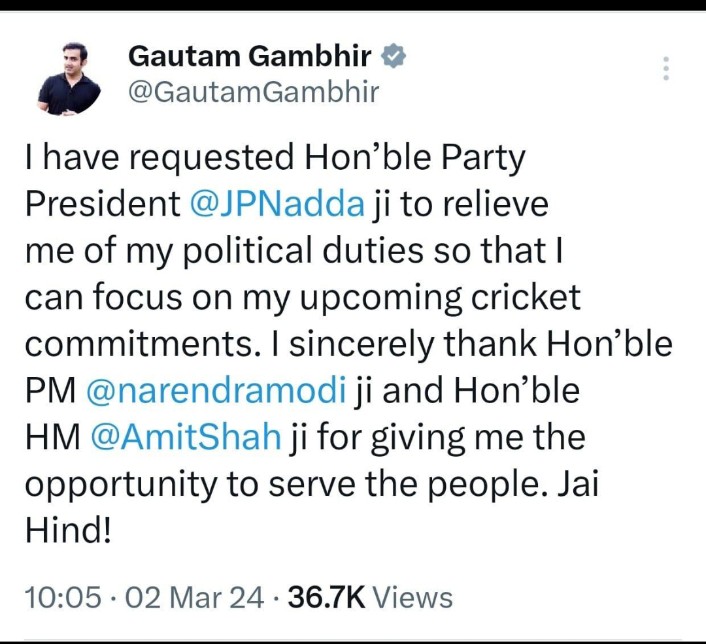Viewport: 706px width, 644px height.
Task: Click "HM" before the AmitShah mention
Action: (52, 437)
